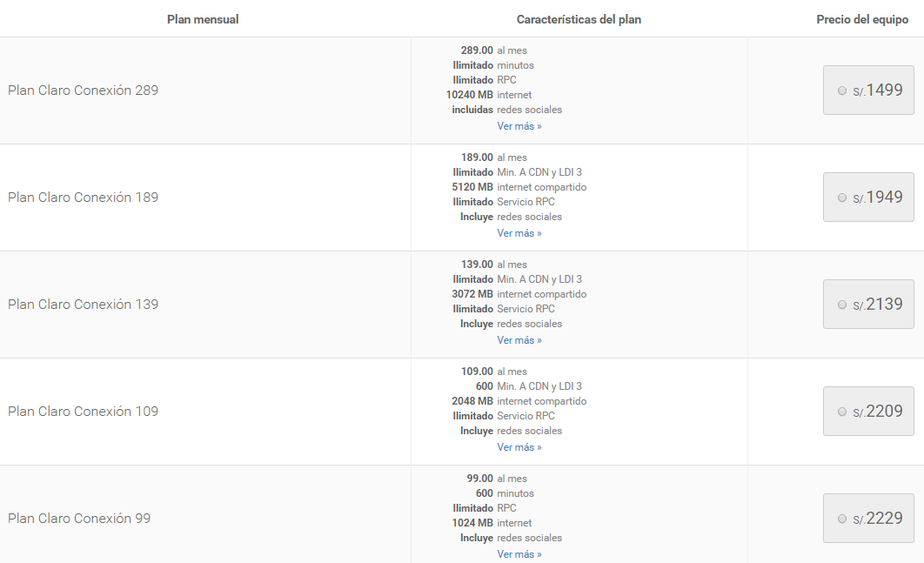This screenshot has width=924, height=563.
Task: Click 'Ilimitado Min. A CDN y LDI 3' in plan 139
Action: tap(518, 279)
